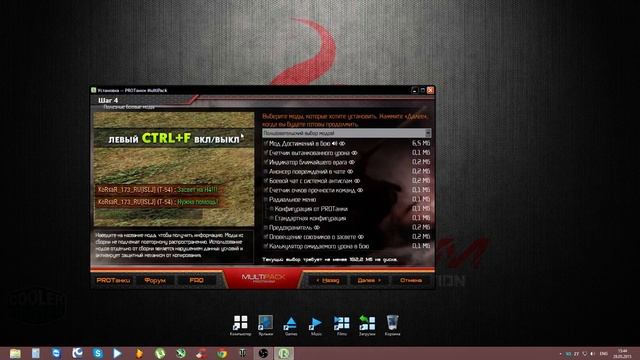
Task: Open the Корзина recycle bin icon
Action: (392, 325)
